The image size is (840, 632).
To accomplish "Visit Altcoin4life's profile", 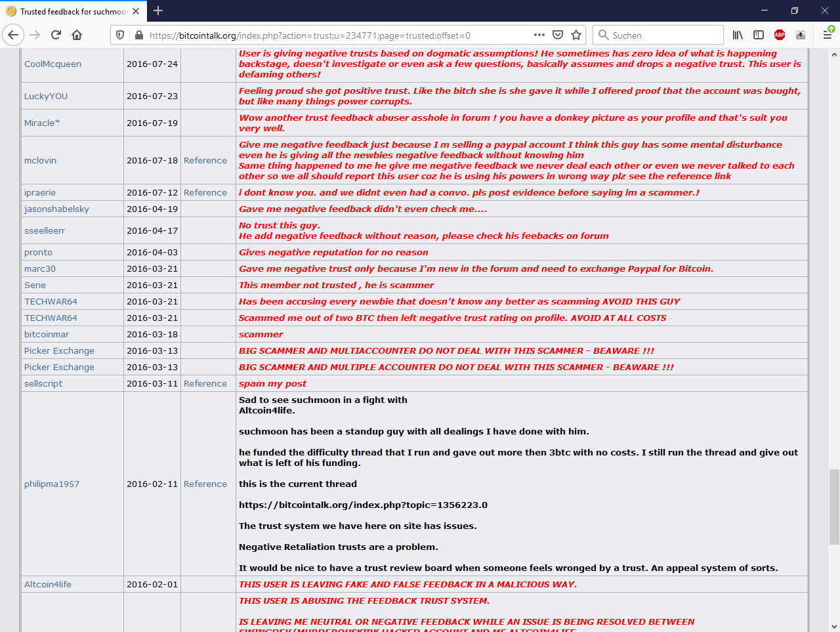I will (x=48, y=585).
